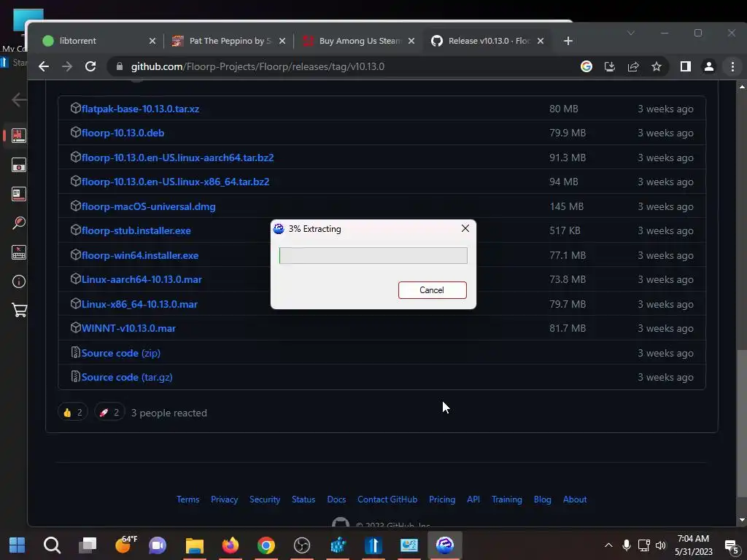
Task: Open Blog footer link
Action: click(543, 499)
